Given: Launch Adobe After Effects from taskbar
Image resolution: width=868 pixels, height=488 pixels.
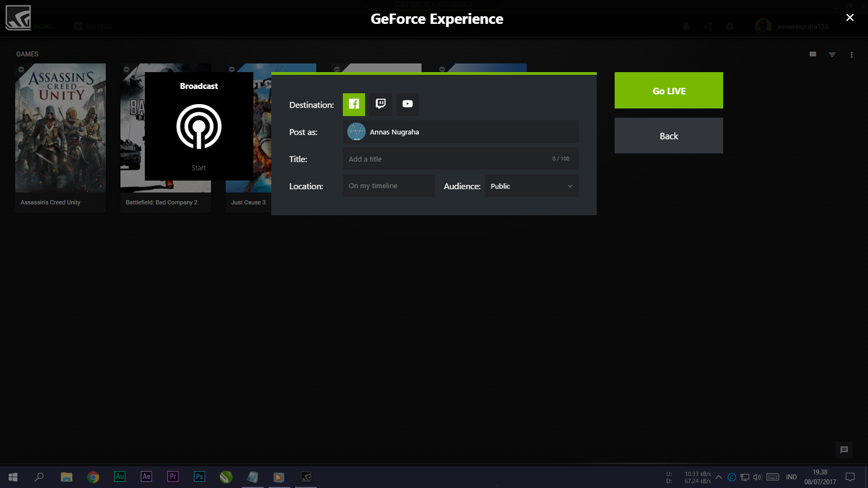Looking at the screenshot, I should click(x=146, y=477).
